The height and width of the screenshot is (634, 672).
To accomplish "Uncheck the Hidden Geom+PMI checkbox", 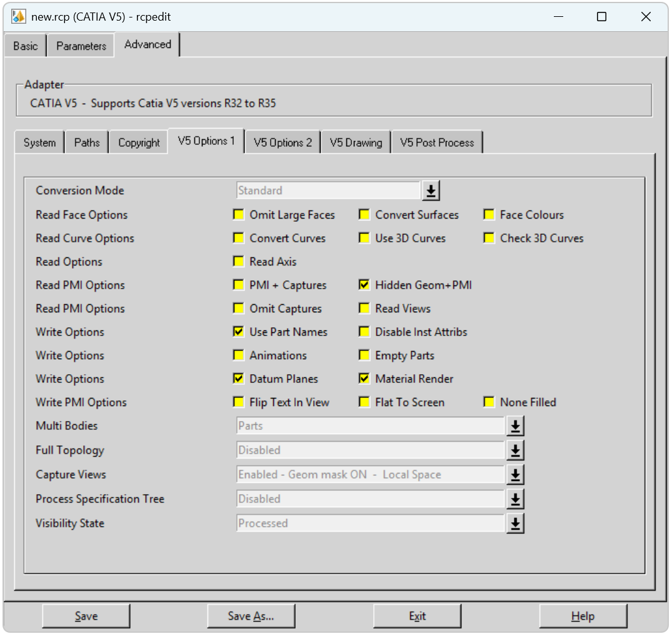I will (364, 285).
